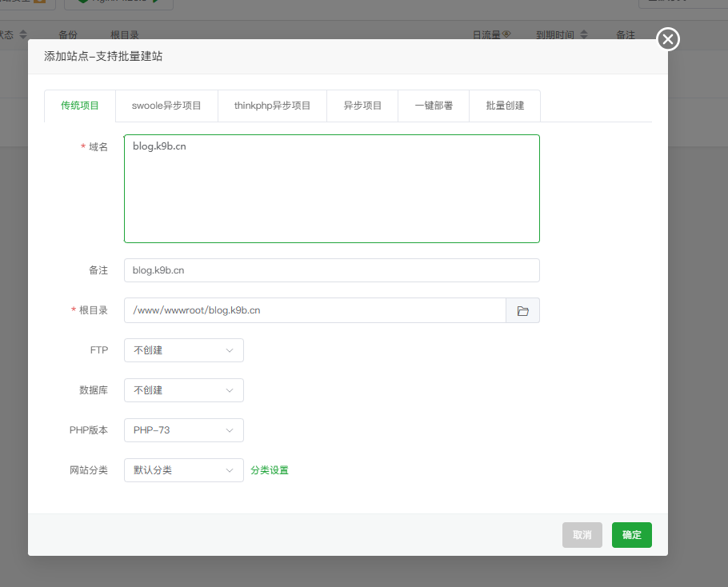Viewport: 728px width, 587px height.
Task: Switch to 批量创建 tab
Action: coord(505,106)
